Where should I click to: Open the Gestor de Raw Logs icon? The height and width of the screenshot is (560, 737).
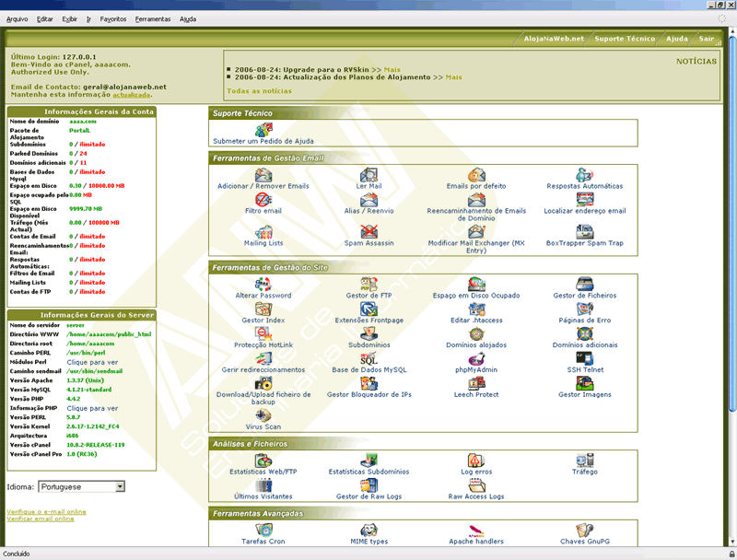tap(369, 485)
